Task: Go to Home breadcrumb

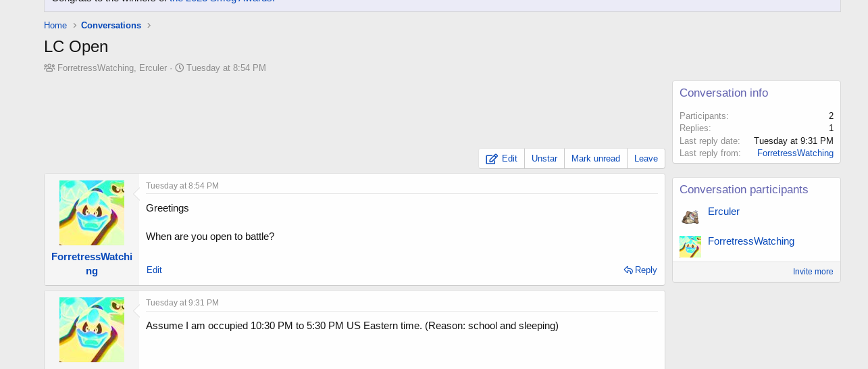Action: (x=55, y=26)
